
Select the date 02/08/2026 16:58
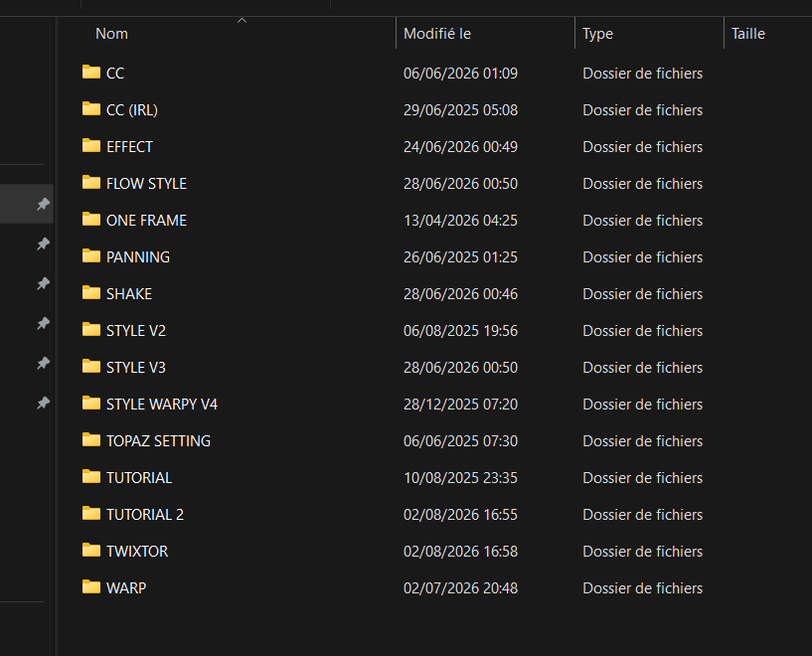(460, 551)
